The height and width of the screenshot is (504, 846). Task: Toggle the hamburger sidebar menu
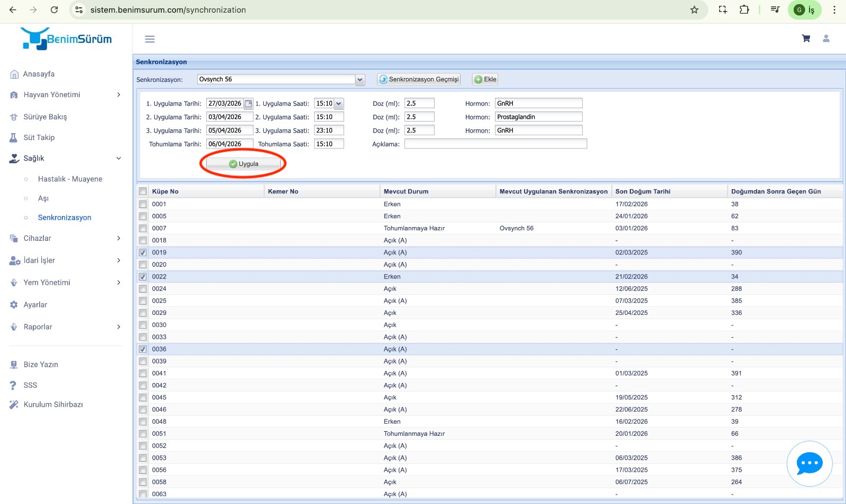150,39
